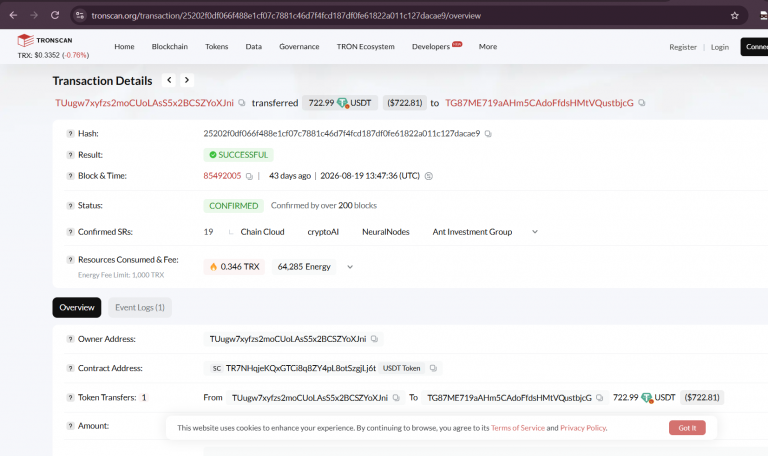Click help icon next to Token Transfers
Screen dimensions: 768x456
pyautogui.click(x=70, y=398)
